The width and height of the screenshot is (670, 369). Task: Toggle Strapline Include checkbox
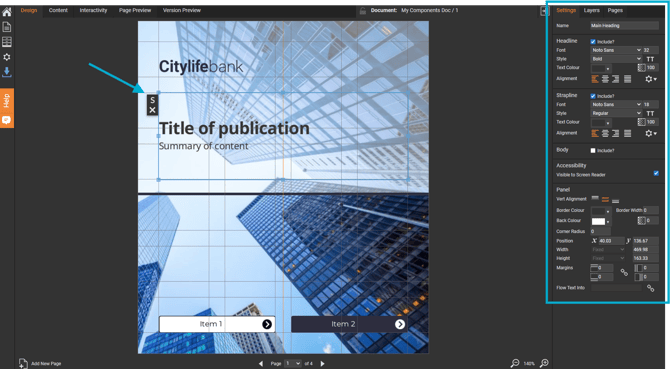point(593,96)
